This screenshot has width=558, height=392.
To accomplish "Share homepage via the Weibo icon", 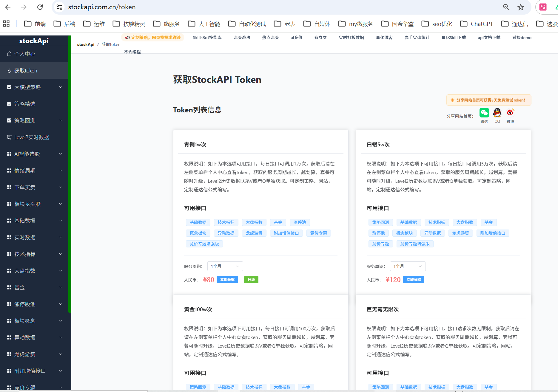I will point(511,113).
